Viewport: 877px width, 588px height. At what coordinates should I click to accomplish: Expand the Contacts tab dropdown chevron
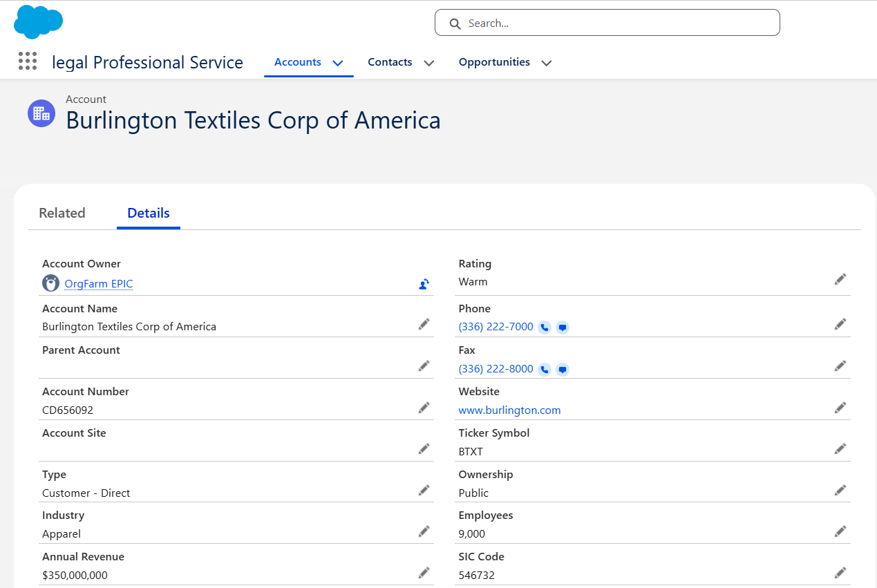pyautogui.click(x=428, y=63)
